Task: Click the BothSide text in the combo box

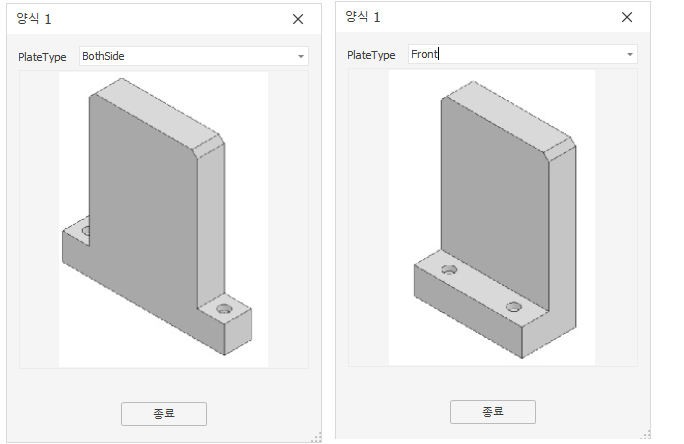Action: click(x=103, y=56)
